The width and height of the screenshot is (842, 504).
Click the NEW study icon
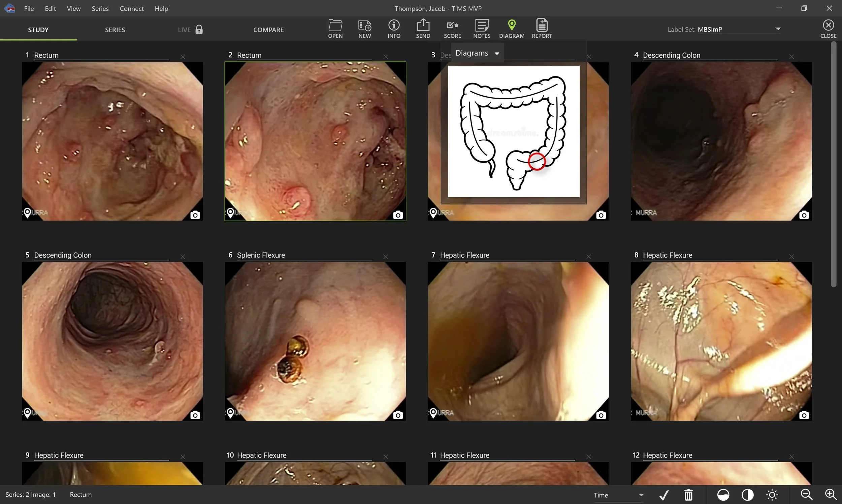(x=364, y=29)
